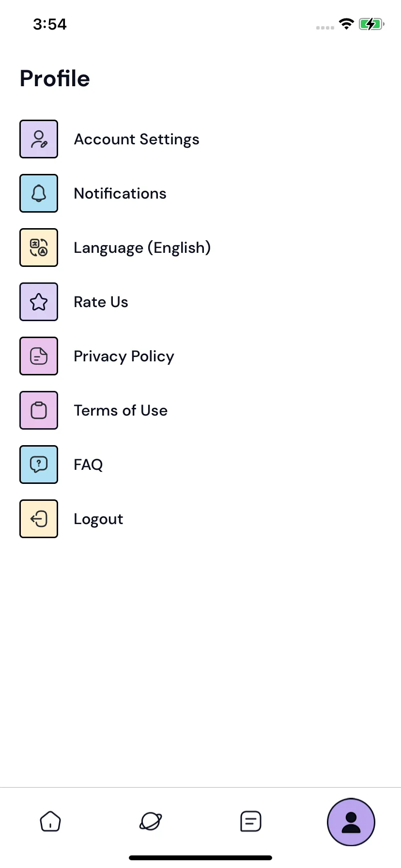The height and width of the screenshot is (868, 401).
Task: View the Terms of Use
Action: pyautogui.click(x=121, y=411)
